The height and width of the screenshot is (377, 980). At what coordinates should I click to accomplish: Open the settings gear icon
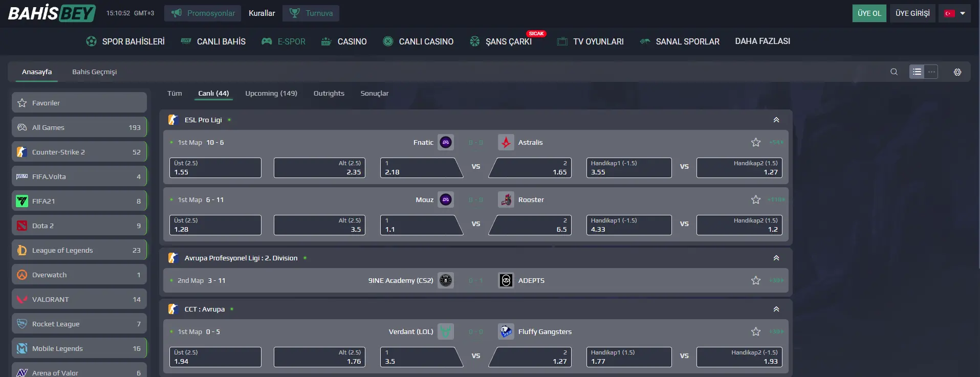tap(957, 72)
